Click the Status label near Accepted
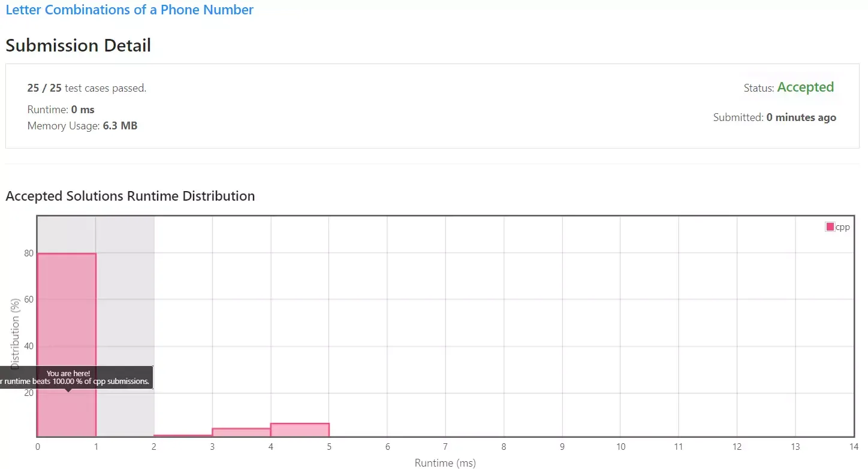The image size is (868, 469). (757, 87)
